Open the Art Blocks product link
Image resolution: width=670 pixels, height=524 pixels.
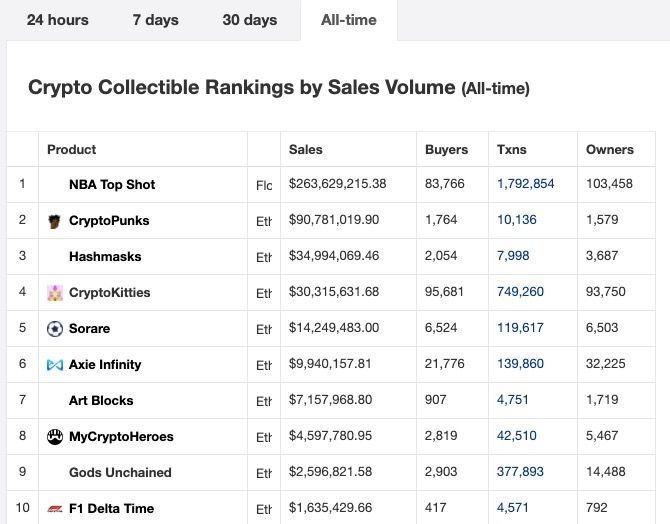coord(101,400)
